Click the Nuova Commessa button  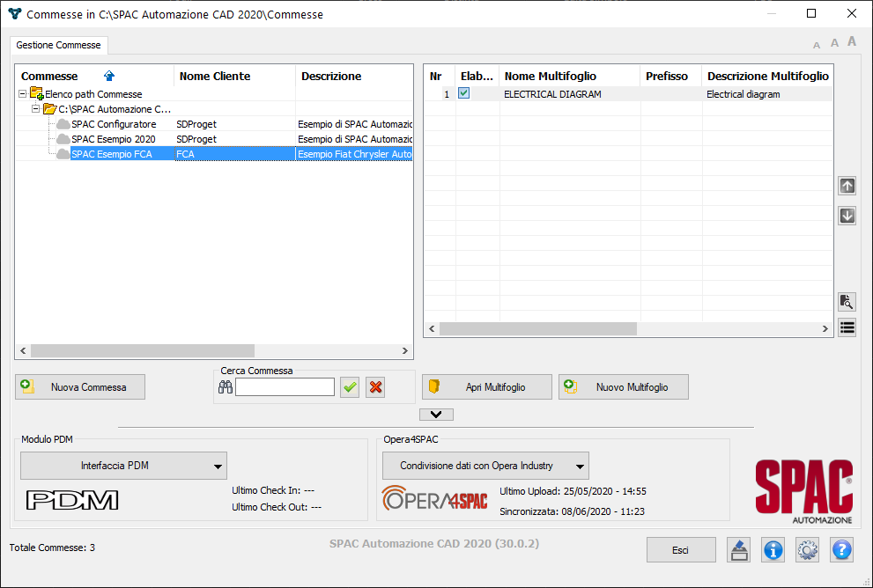(x=80, y=387)
